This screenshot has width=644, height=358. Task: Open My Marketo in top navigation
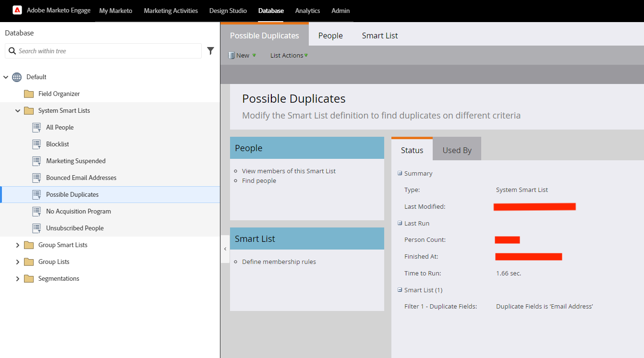coord(116,11)
